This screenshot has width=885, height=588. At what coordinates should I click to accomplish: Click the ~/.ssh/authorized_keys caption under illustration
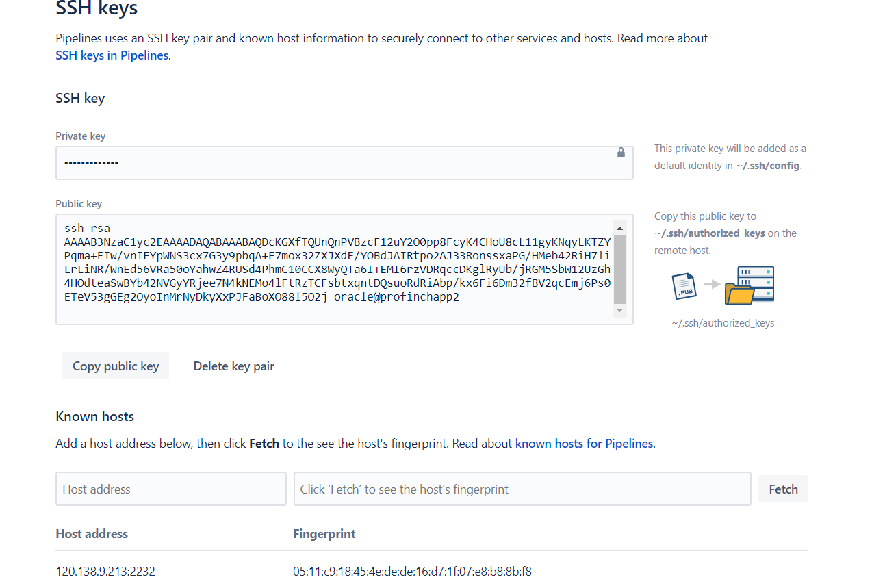point(723,323)
